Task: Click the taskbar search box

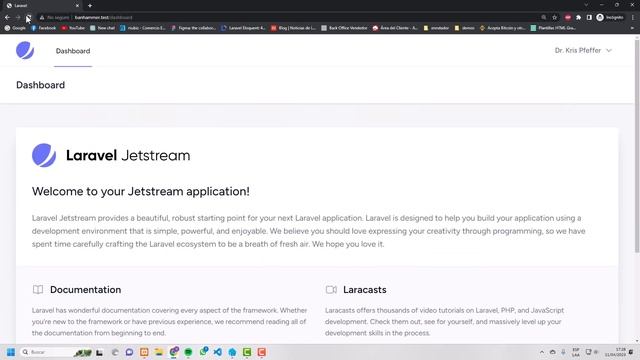Action: click(x=56, y=352)
